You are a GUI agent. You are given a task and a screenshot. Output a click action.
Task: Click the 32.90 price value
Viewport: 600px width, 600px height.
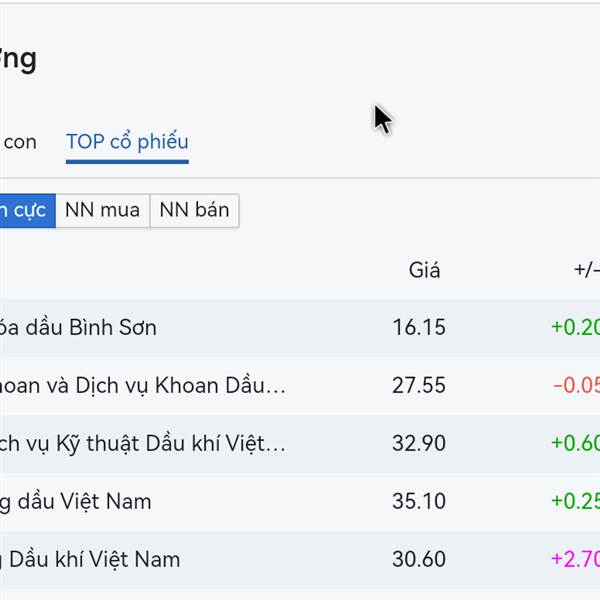click(x=419, y=444)
